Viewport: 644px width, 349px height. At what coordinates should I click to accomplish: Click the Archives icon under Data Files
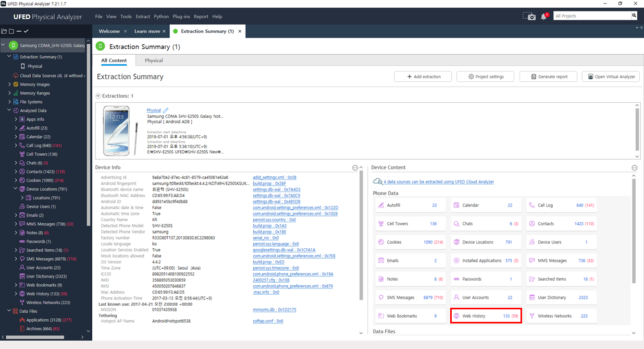22,329
